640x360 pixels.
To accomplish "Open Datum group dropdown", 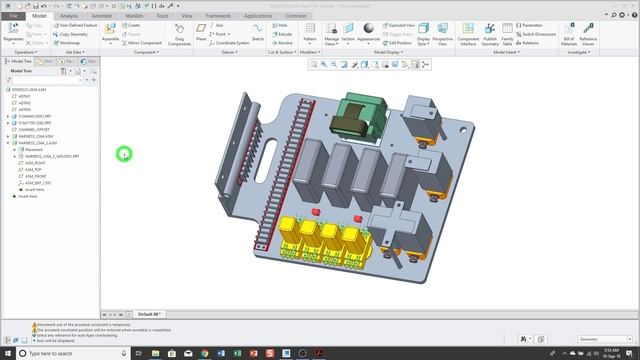I will (230, 52).
